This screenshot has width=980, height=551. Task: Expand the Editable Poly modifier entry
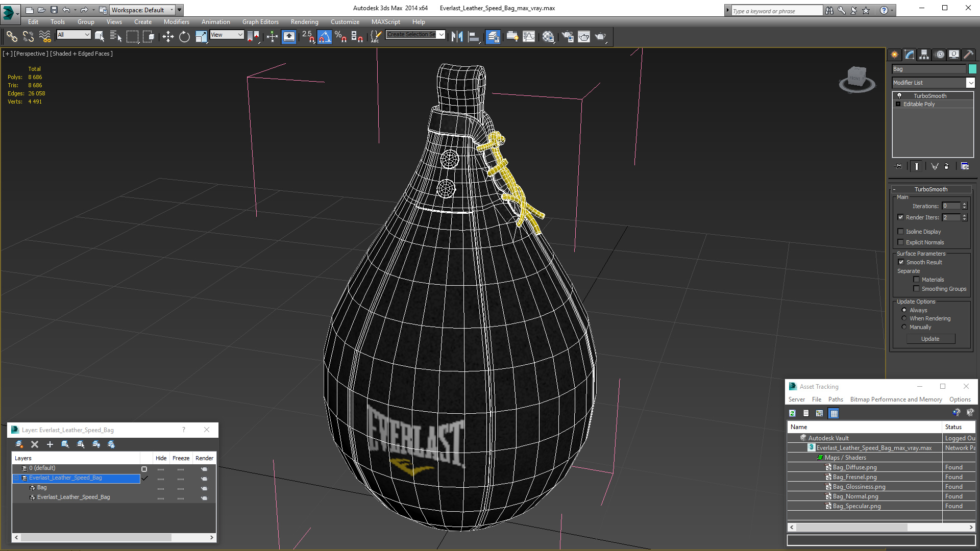pyautogui.click(x=898, y=104)
